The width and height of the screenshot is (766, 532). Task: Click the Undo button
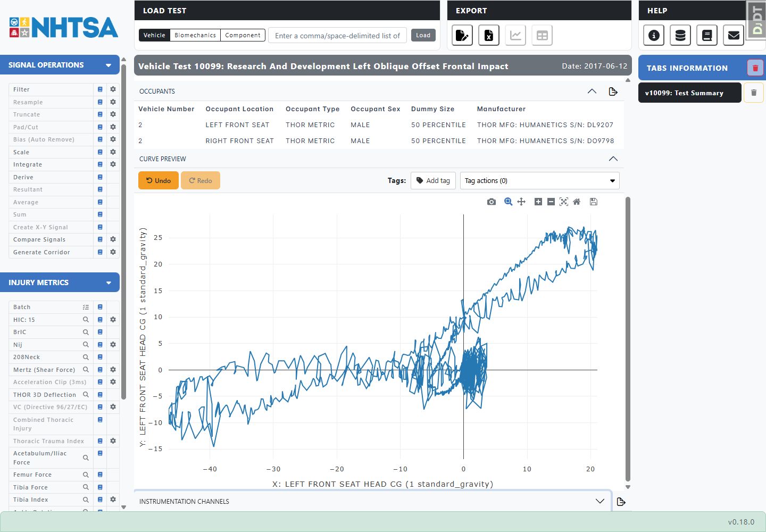click(159, 180)
